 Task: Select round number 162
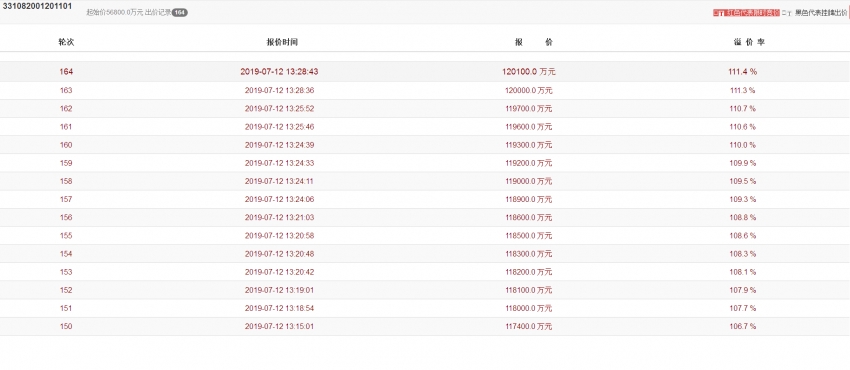coord(66,109)
